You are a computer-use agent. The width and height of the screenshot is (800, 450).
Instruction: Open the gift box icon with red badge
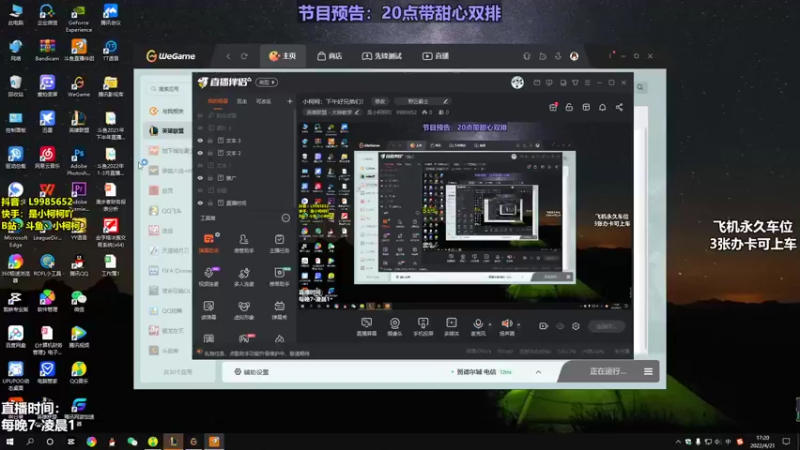point(553,107)
